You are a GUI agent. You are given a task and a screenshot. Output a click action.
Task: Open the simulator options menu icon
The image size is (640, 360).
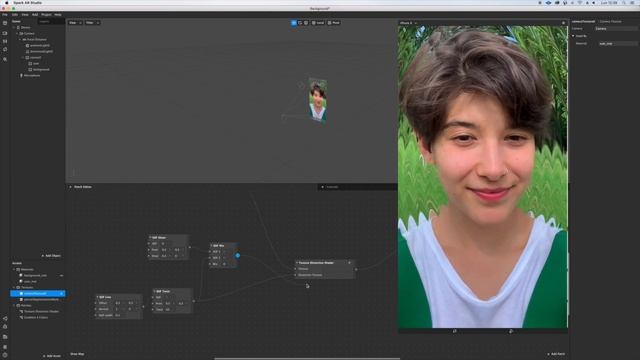tap(564, 23)
